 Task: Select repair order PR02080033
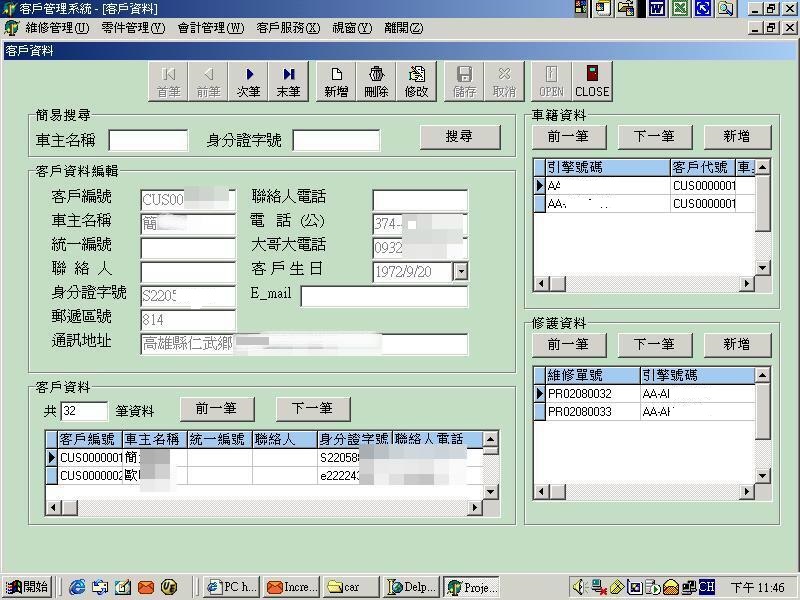[x=644, y=412]
